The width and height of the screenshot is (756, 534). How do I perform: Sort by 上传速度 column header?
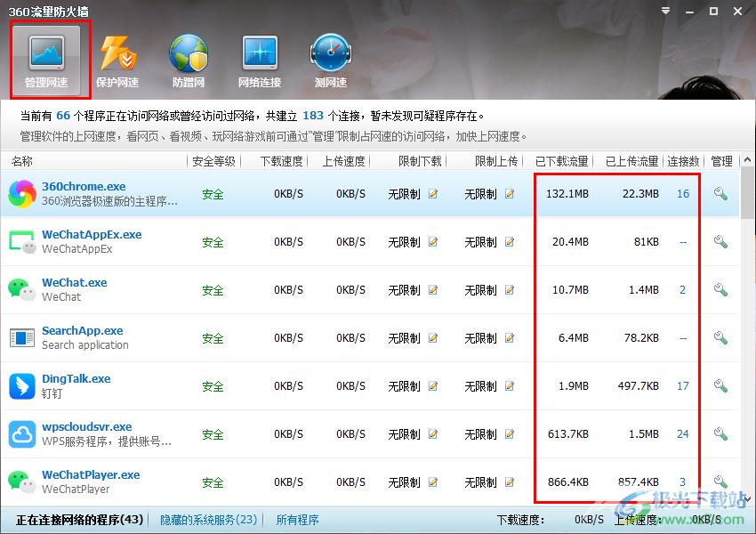tap(344, 161)
